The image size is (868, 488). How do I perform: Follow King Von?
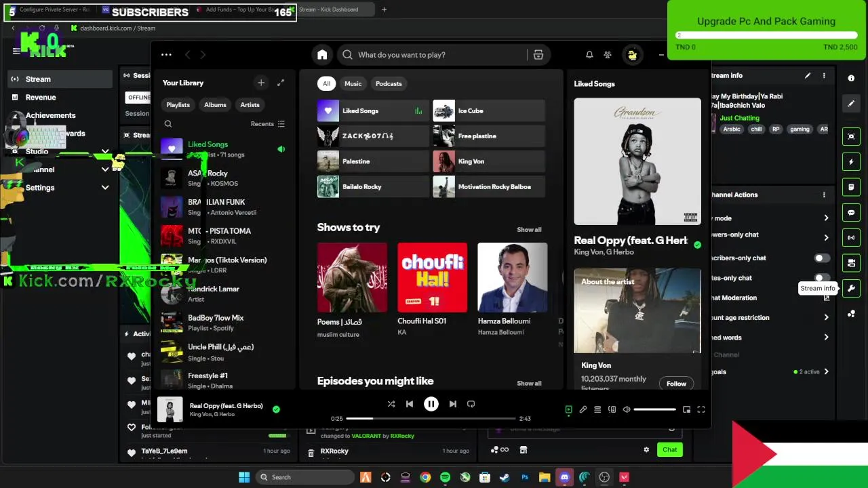pyautogui.click(x=676, y=384)
